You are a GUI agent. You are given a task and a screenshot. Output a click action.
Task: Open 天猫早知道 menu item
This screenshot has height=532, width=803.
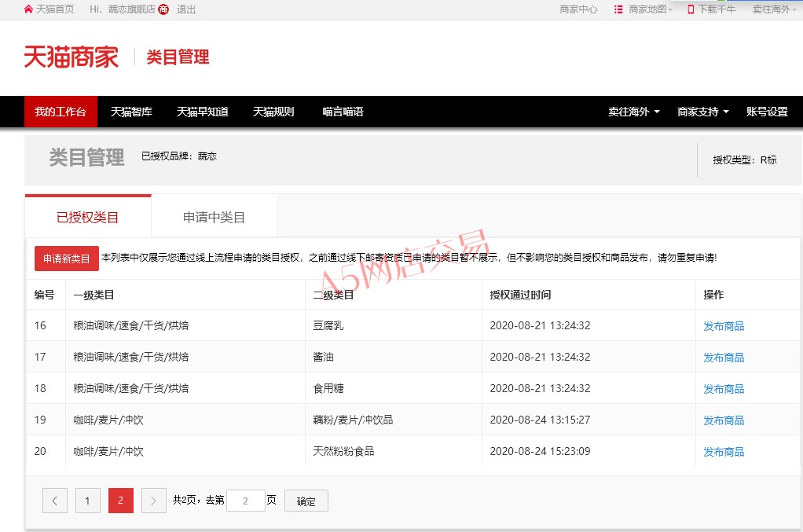tap(202, 112)
